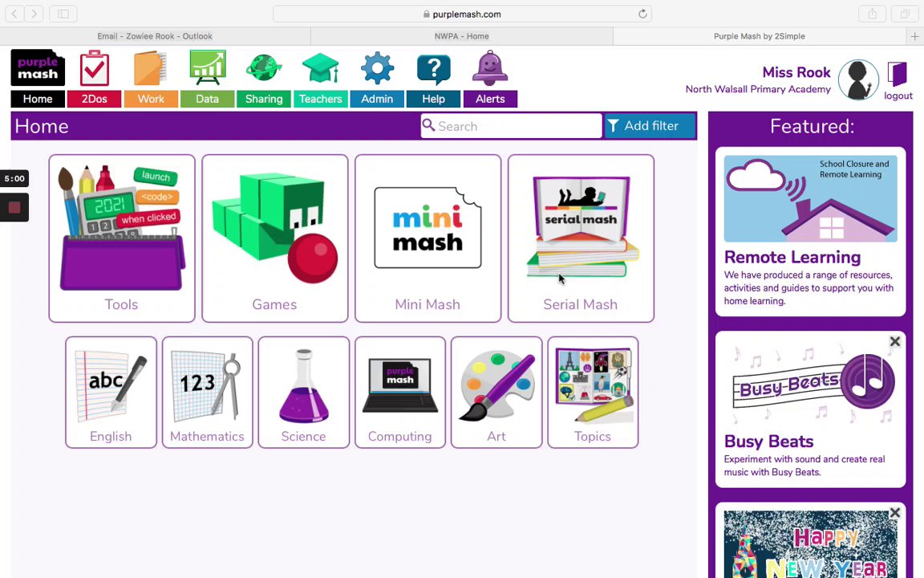Screen dimensions: 924x578
Task: Click the logout door icon
Action: pyautogui.click(x=898, y=75)
